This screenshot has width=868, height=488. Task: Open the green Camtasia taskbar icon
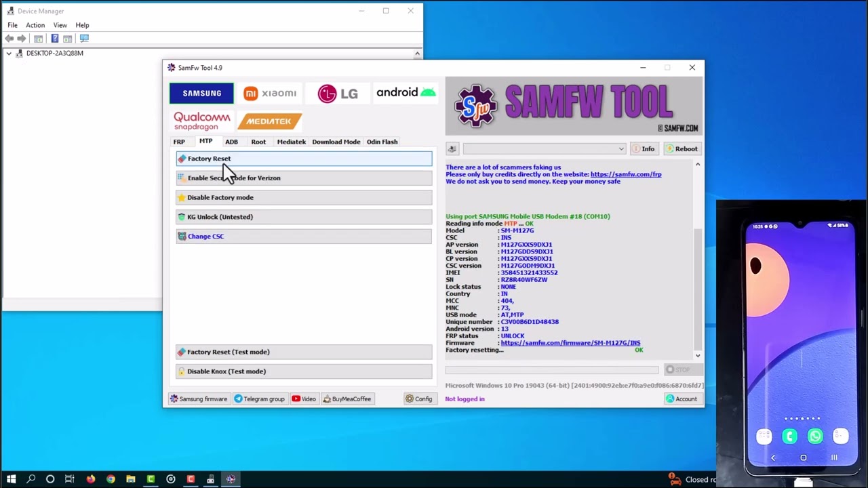point(151,479)
